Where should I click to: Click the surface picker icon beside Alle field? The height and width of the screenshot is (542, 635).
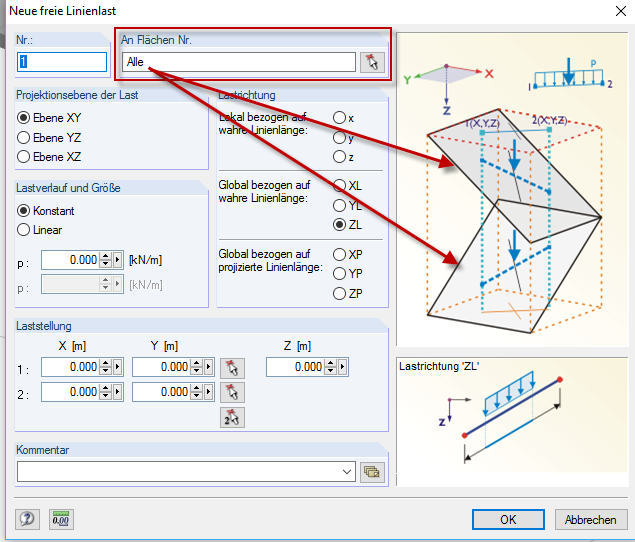tap(372, 62)
